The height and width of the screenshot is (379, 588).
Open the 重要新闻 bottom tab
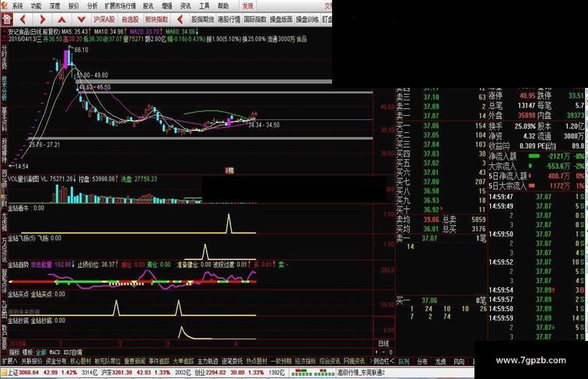tap(135, 361)
